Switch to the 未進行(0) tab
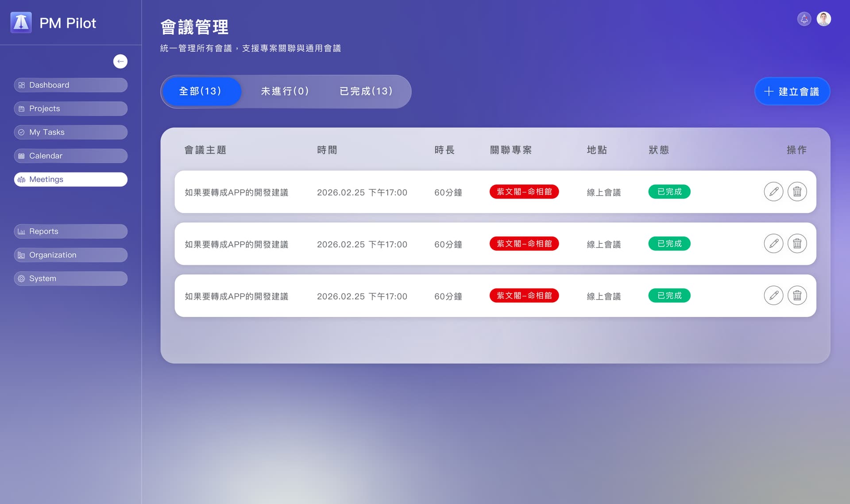 (285, 91)
